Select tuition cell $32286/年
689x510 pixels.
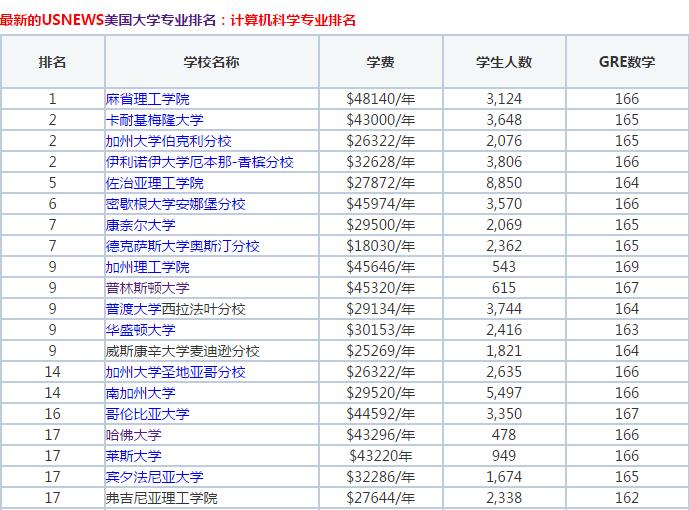tap(381, 477)
